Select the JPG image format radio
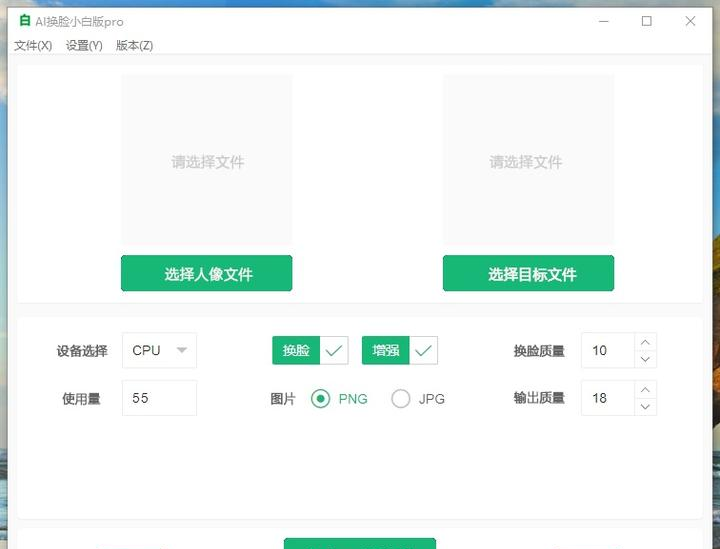720x549 pixels. pyautogui.click(x=400, y=398)
